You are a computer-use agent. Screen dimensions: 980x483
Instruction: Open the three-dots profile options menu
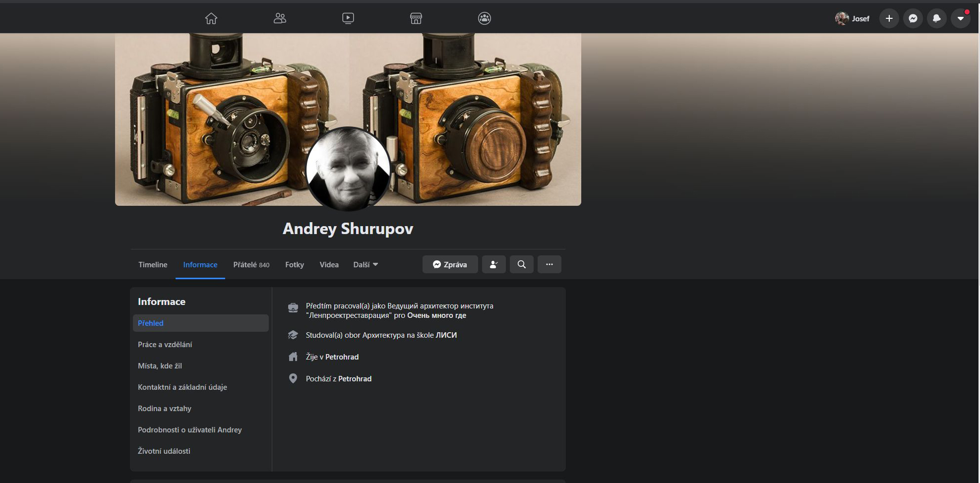point(550,264)
